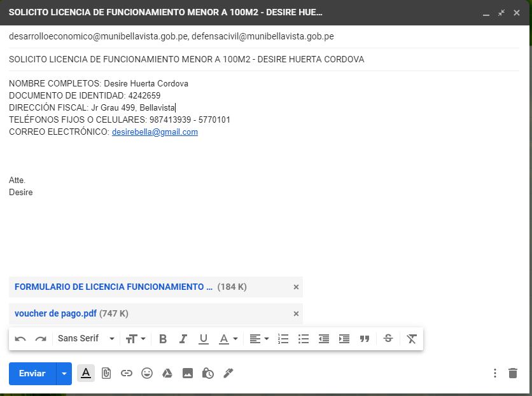Decrease indent of the text
The image size is (532, 396).
click(x=324, y=339)
